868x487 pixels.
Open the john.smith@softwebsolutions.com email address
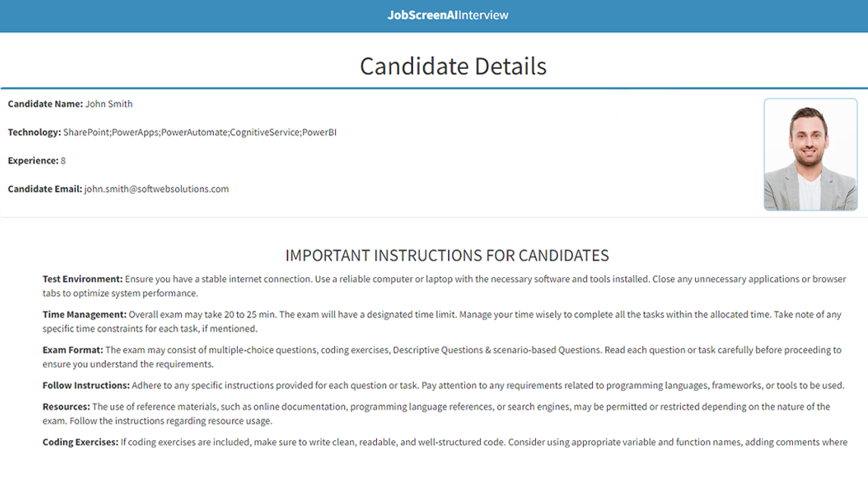tap(156, 189)
